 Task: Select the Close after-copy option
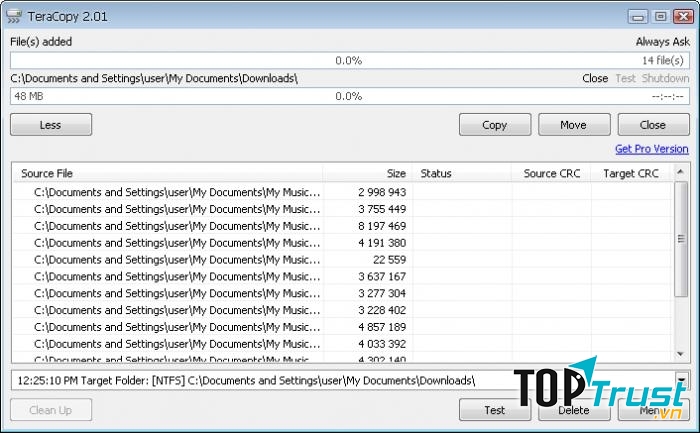[x=595, y=79]
